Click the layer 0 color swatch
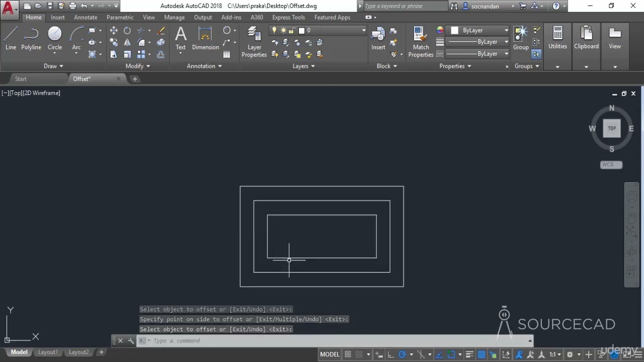The height and width of the screenshot is (362, 644). pyautogui.click(x=301, y=30)
